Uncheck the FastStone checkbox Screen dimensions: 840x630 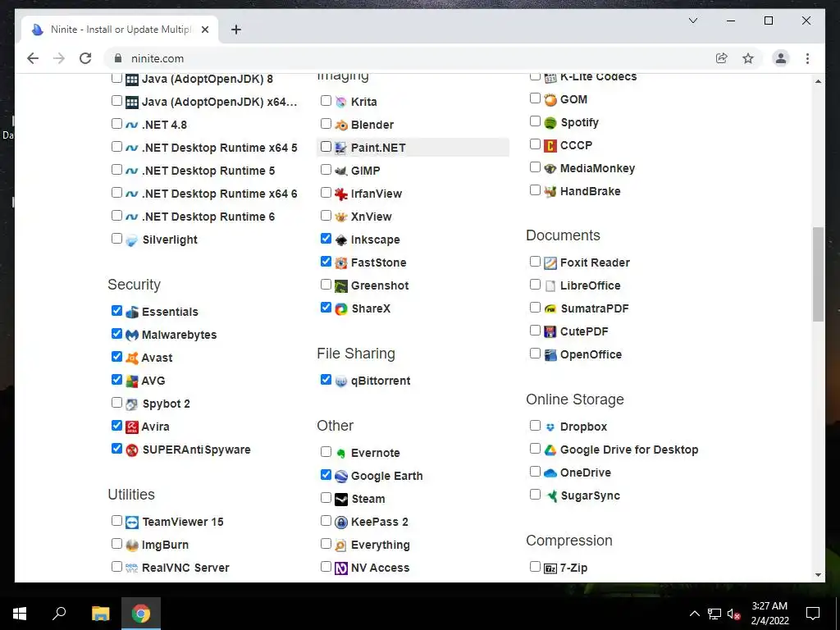pos(326,262)
